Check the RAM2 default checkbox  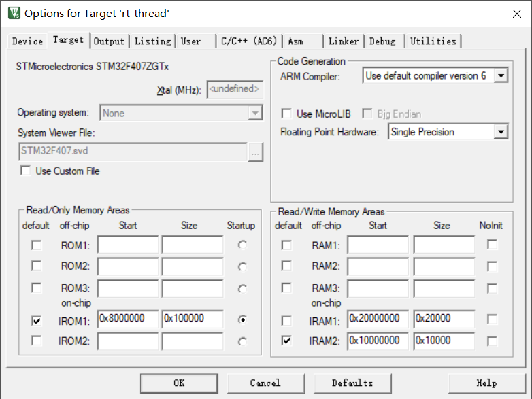pyautogui.click(x=286, y=266)
